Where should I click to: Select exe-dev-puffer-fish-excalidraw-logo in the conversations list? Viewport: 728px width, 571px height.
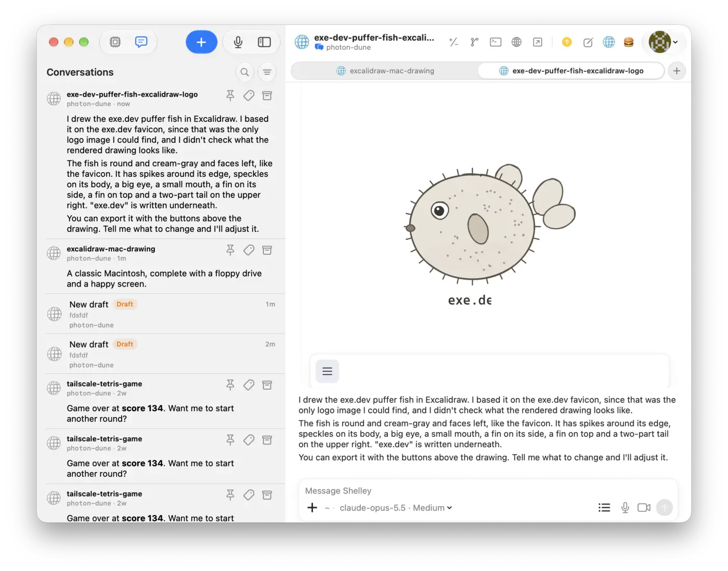pos(165,161)
